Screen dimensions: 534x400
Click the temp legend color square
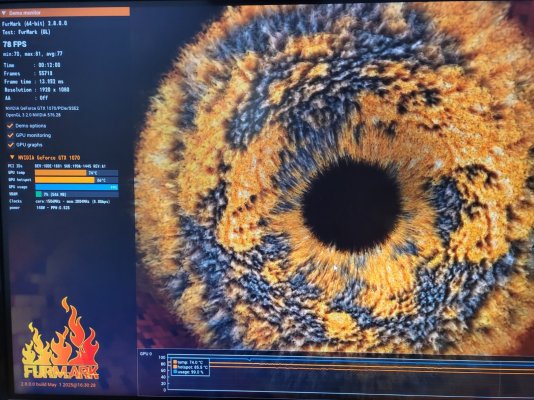click(x=175, y=363)
